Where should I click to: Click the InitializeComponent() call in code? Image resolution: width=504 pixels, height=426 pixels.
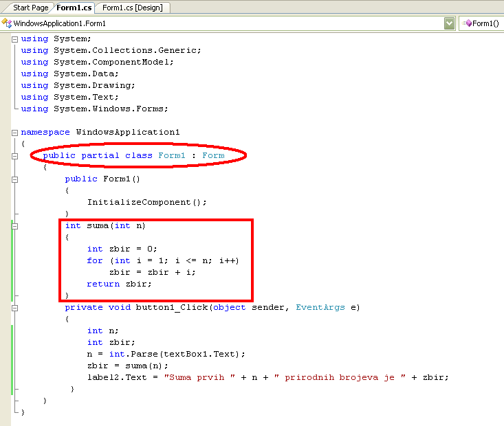[146, 202]
